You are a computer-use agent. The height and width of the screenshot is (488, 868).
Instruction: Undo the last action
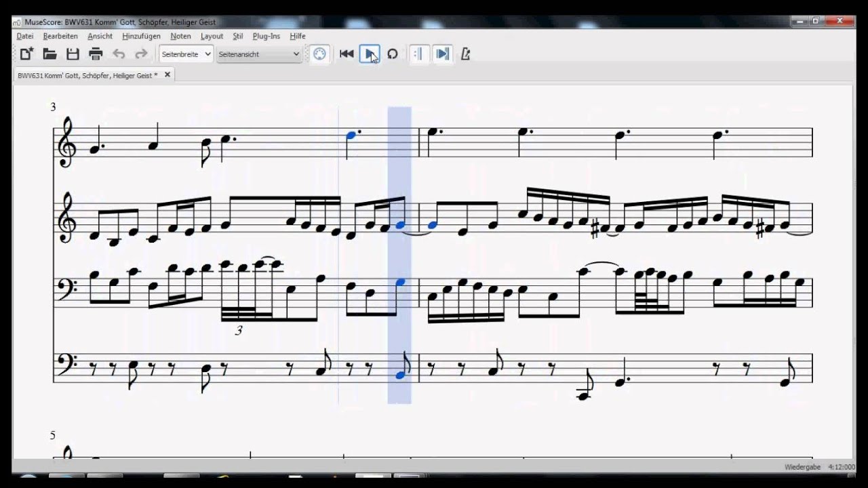click(119, 54)
